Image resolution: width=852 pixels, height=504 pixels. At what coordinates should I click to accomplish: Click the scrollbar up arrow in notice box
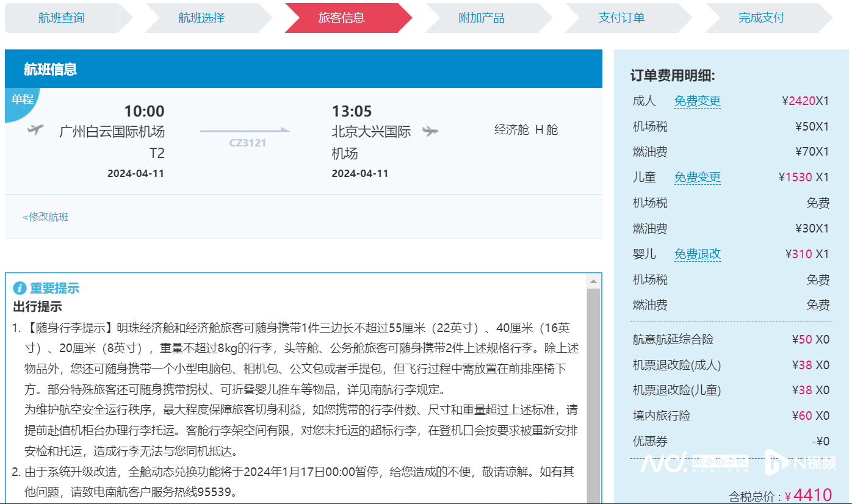[593, 281]
